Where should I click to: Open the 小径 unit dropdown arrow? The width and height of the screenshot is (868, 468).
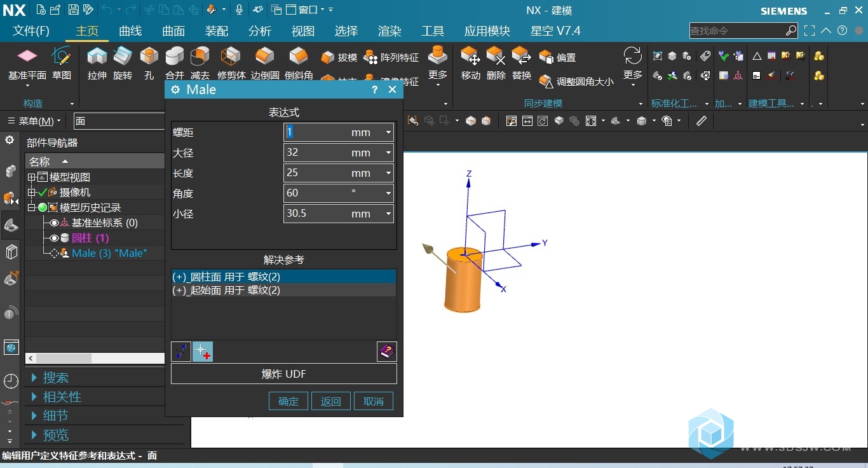pyautogui.click(x=388, y=214)
